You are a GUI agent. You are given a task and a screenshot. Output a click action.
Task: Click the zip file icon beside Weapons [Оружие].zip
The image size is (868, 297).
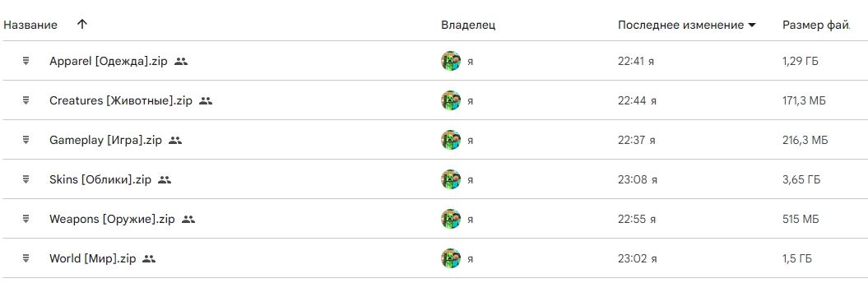click(26, 219)
